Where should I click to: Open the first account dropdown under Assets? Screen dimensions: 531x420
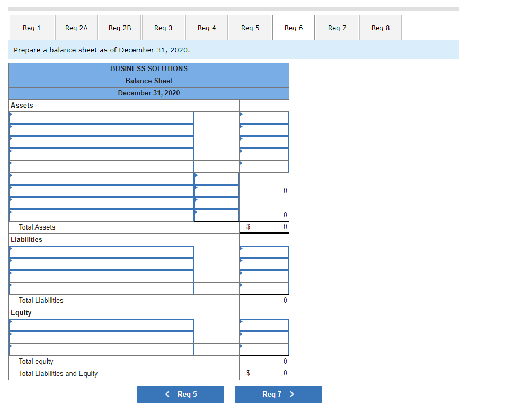101,118
